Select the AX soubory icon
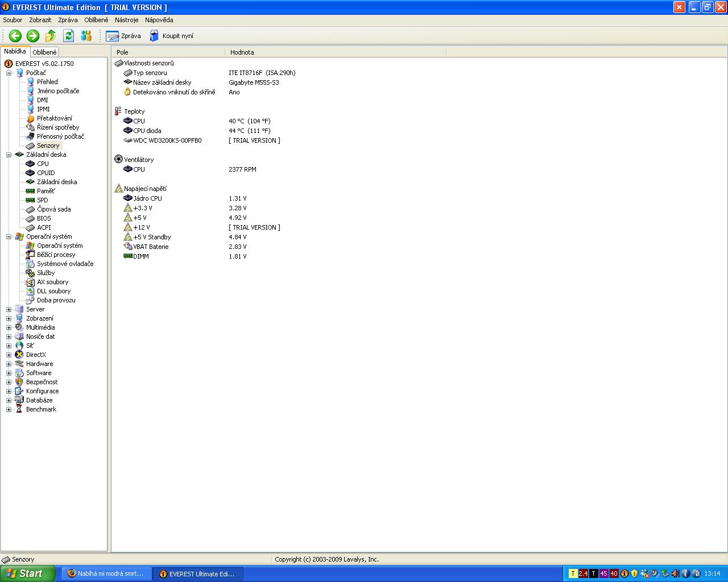 click(x=30, y=282)
